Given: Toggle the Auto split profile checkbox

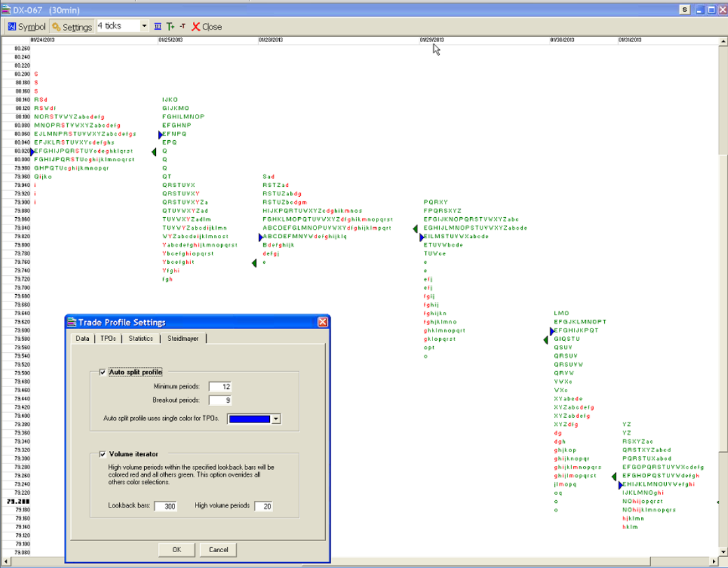Looking at the screenshot, I should [x=103, y=372].
